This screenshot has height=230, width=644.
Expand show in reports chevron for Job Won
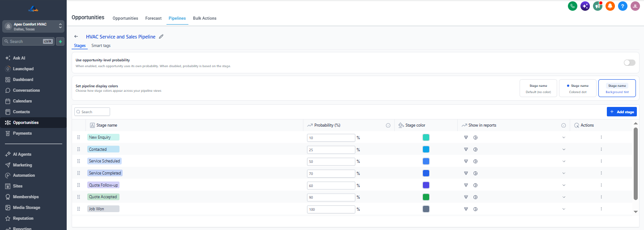(x=563, y=209)
